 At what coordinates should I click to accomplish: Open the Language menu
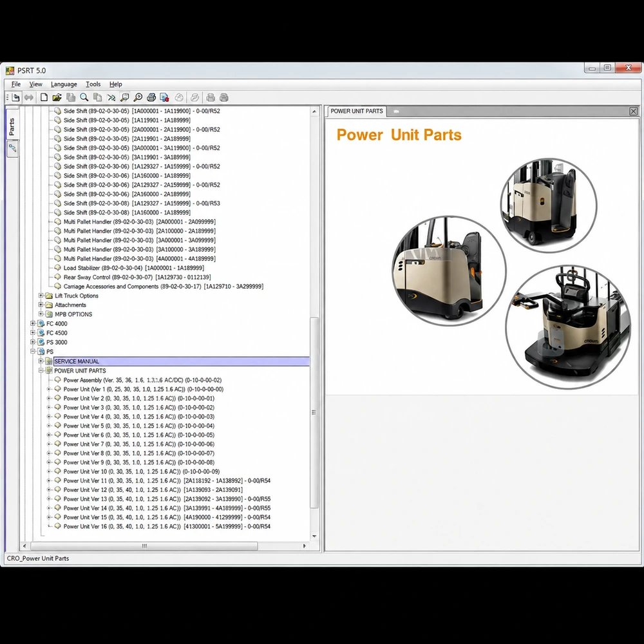(64, 84)
